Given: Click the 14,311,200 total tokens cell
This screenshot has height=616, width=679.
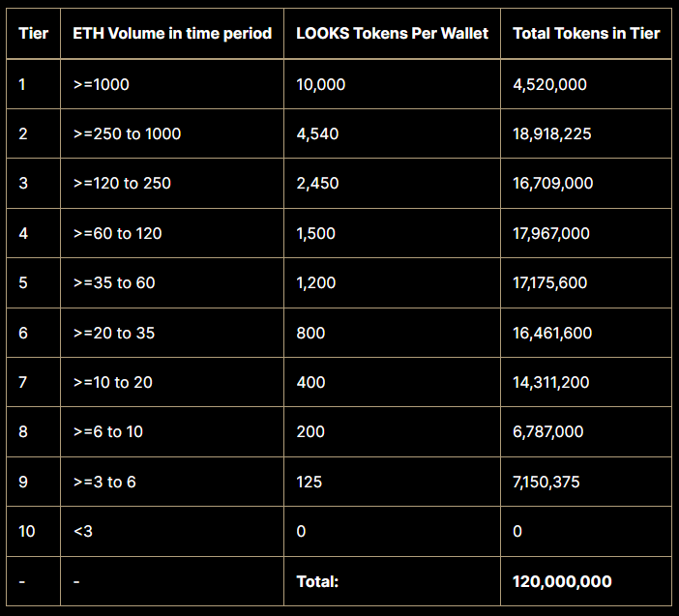Looking at the screenshot, I should click(550, 382).
